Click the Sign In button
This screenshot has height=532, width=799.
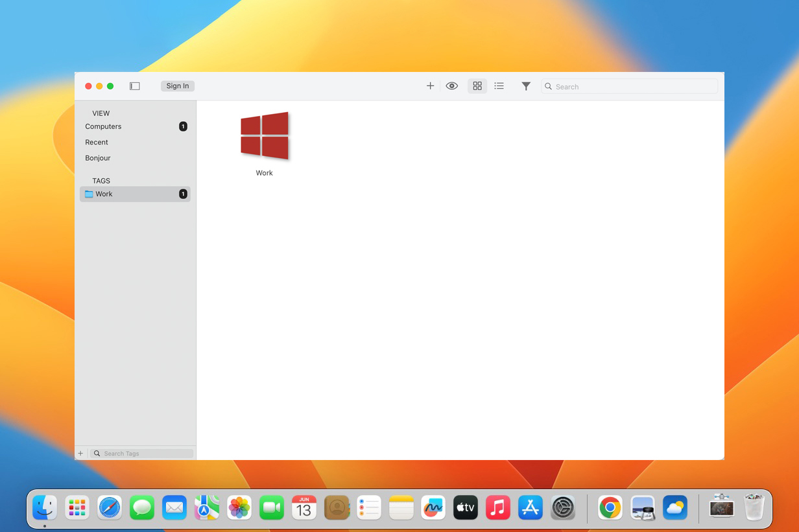(178, 86)
